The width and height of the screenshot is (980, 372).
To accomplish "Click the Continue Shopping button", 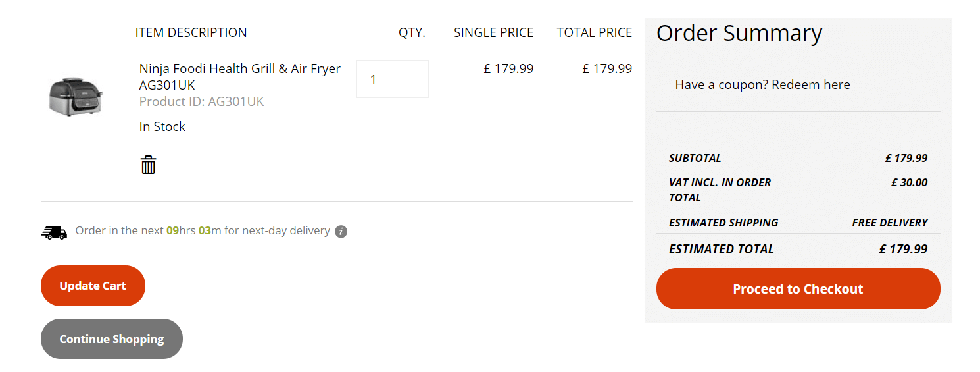I will point(112,339).
